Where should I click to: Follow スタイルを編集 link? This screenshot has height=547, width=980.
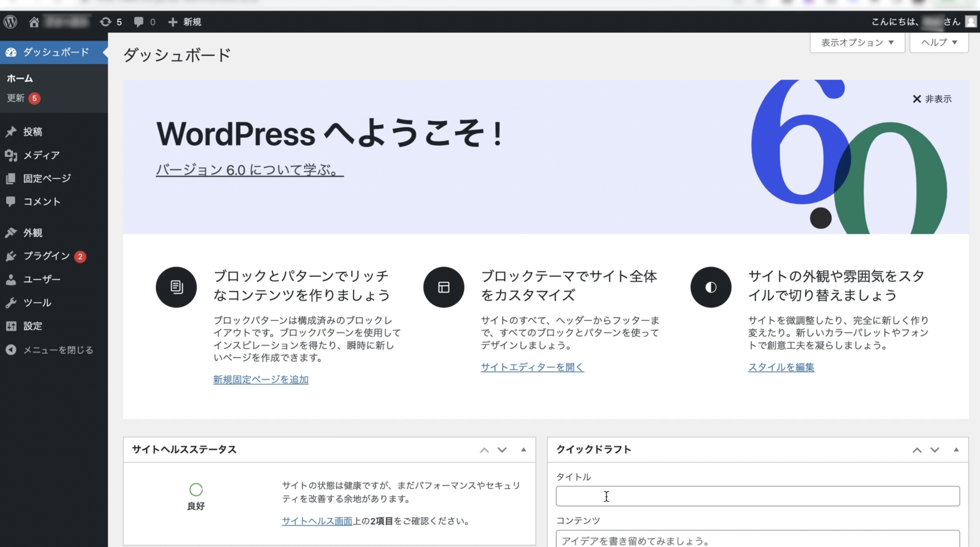tap(781, 367)
